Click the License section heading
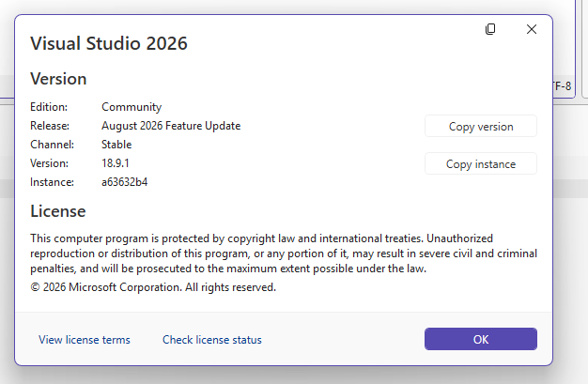Screen dimensions: 588x384 point(58,211)
